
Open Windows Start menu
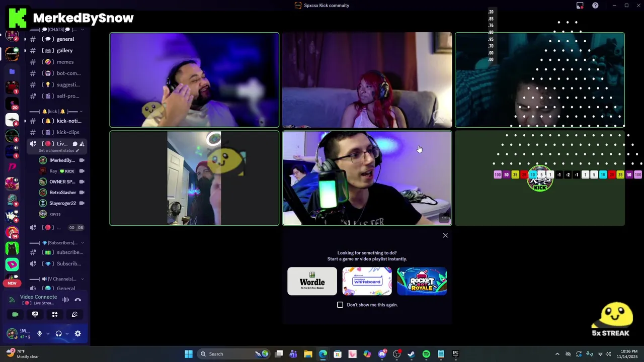click(189, 354)
